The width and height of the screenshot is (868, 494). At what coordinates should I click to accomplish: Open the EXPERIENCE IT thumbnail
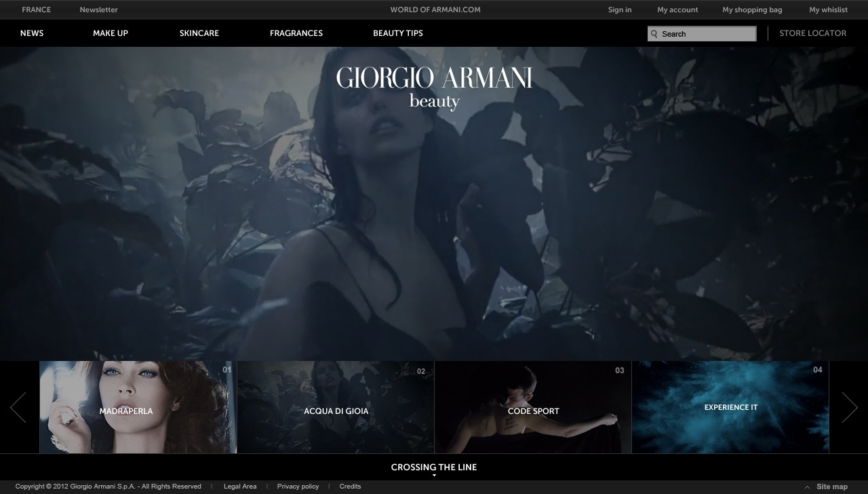tap(730, 407)
